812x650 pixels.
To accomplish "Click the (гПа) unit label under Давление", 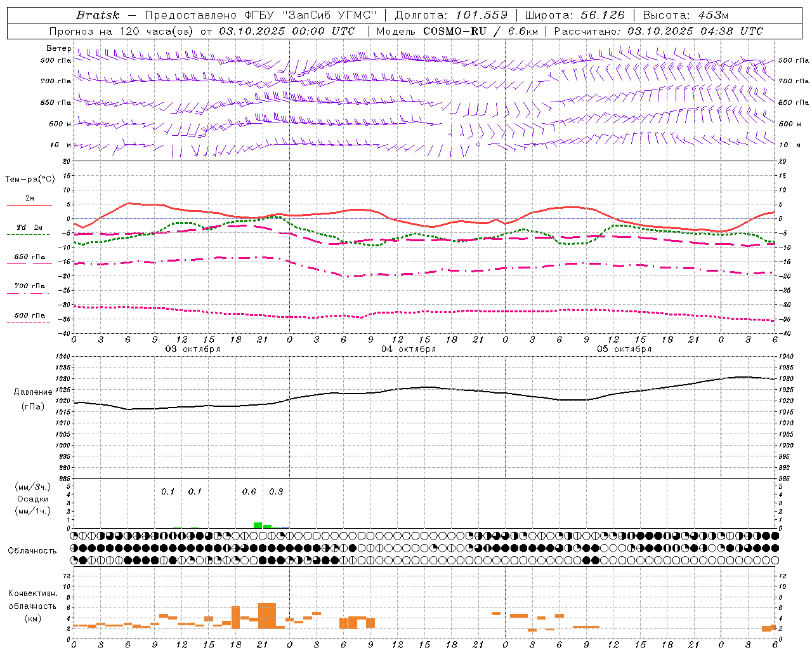I will [33, 407].
